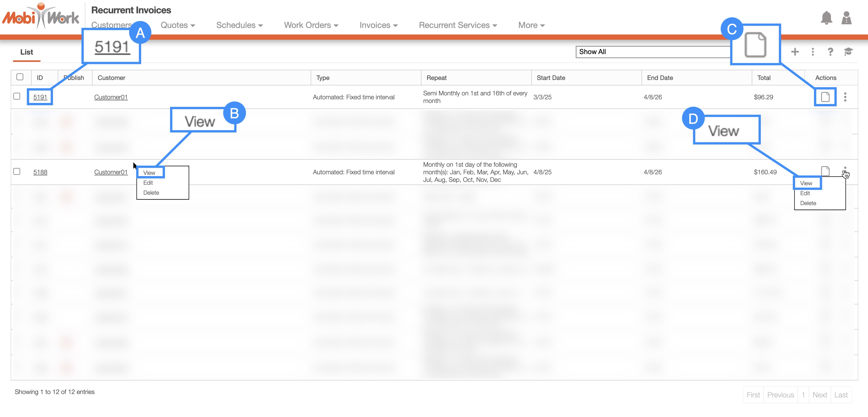This screenshot has width=868, height=417.
Task: Check the checkbox for invoice 5188
Action: pyautogui.click(x=17, y=171)
